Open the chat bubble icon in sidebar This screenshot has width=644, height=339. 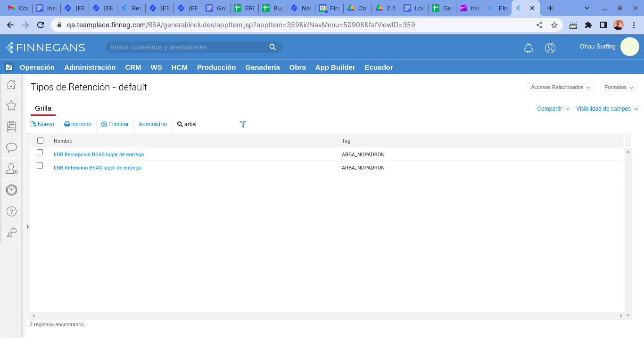[11, 148]
